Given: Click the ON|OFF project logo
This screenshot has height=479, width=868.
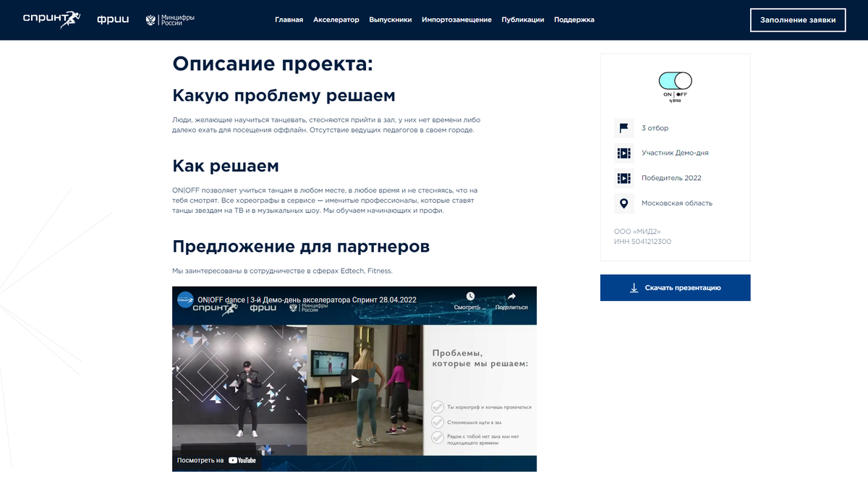Looking at the screenshot, I should (x=675, y=87).
